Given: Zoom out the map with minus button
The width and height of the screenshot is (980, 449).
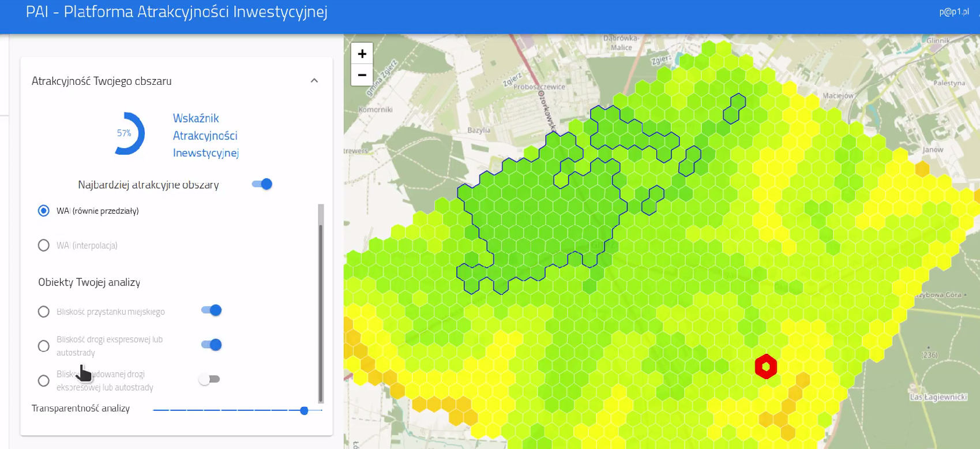Looking at the screenshot, I should click(362, 75).
